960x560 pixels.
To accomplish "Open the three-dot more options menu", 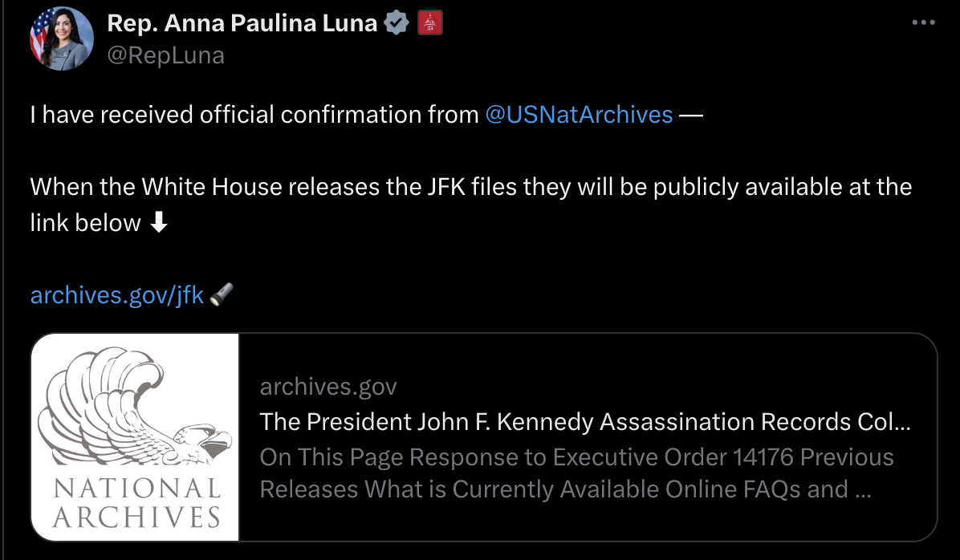I will click(924, 23).
